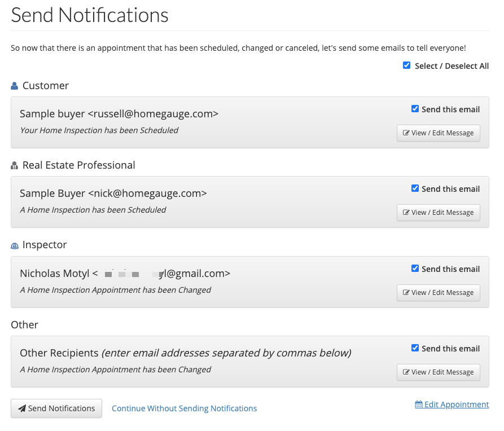This screenshot has width=504, height=431.
Task: Open View / Edit Message for Real Estate Professional
Action: (x=439, y=213)
